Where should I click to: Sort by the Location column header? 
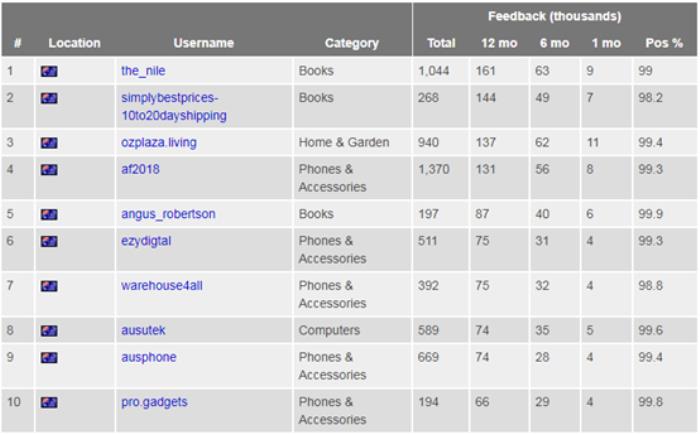click(x=74, y=43)
